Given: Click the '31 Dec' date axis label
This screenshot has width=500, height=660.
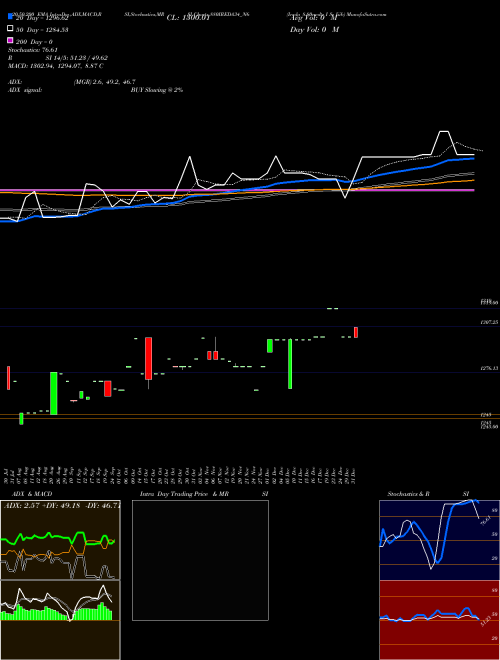Looking at the screenshot, I should click(x=354, y=476).
